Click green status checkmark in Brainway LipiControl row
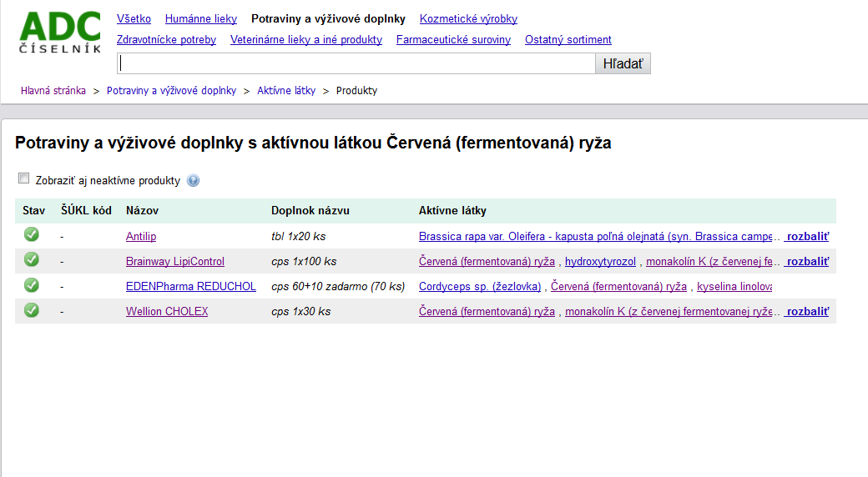The height and width of the screenshot is (477, 868). [x=32, y=259]
